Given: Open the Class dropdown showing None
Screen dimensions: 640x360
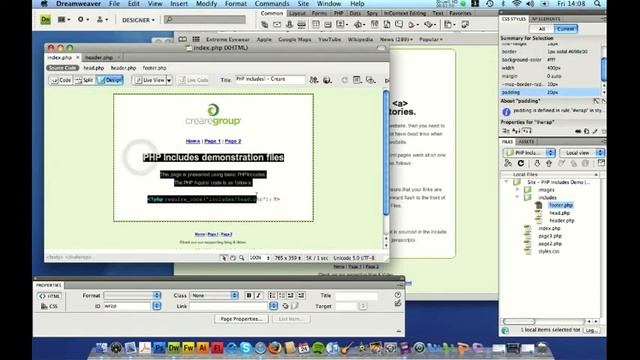Looking at the screenshot, I should 215,295.
